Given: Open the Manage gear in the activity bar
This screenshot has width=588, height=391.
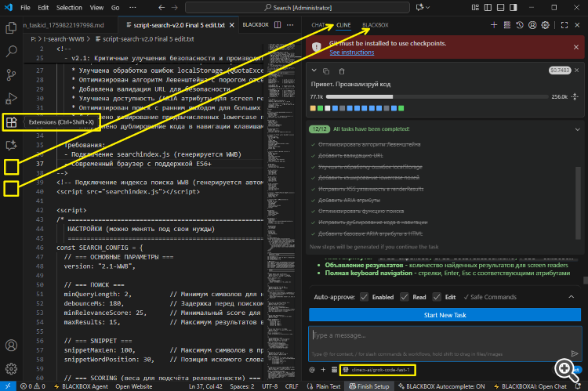Looking at the screenshot, I should click(11, 369).
